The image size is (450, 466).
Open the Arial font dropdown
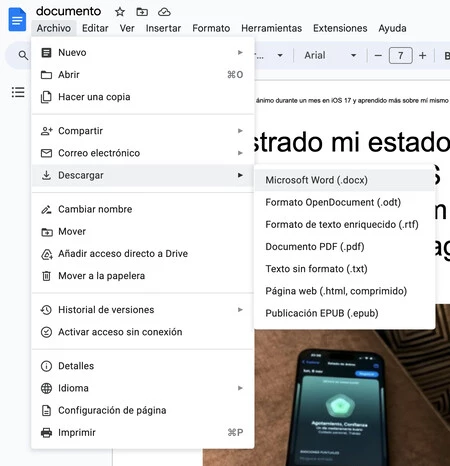pyautogui.click(x=330, y=55)
